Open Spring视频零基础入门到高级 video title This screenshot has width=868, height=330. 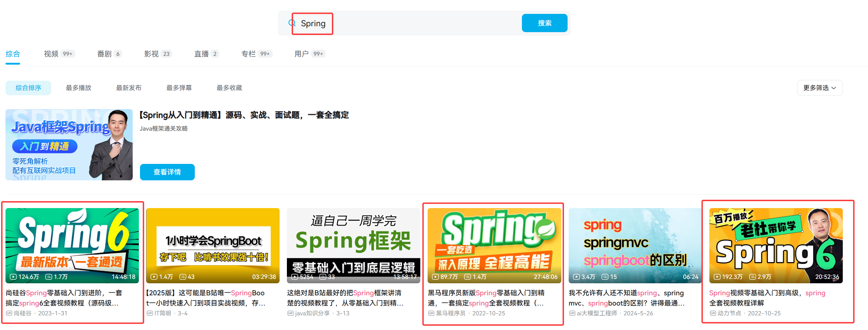pos(767,298)
